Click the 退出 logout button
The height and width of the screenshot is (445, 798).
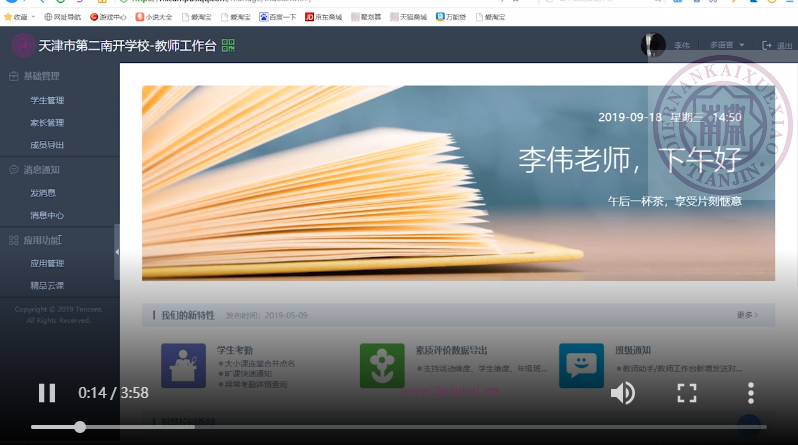[x=777, y=45]
